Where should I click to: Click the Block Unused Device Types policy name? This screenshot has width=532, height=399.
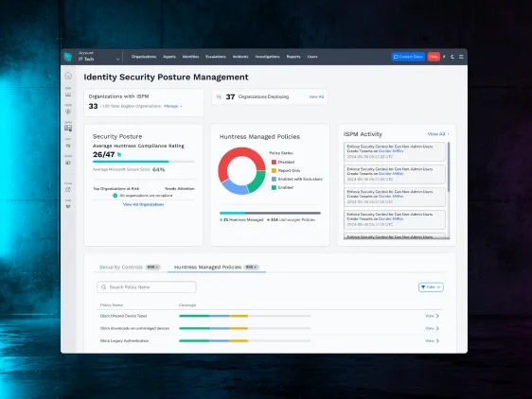click(123, 316)
